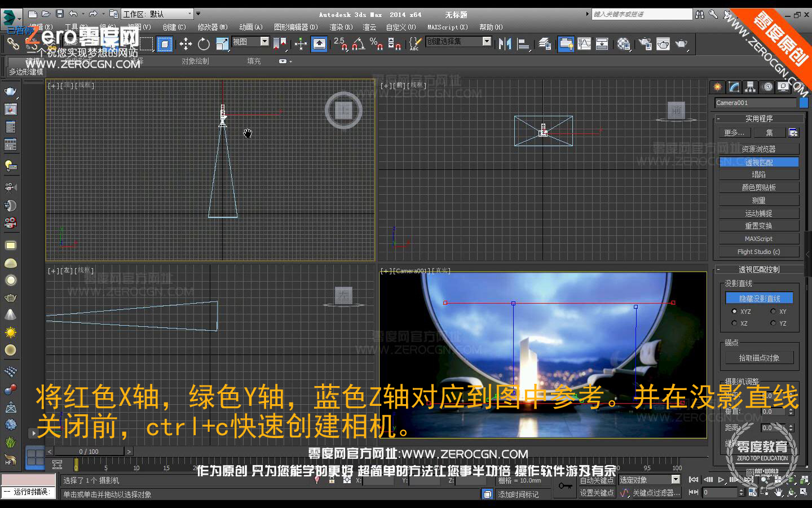The image size is (812, 508).
Task: Click the binoculars search icon
Action: pos(700,14)
